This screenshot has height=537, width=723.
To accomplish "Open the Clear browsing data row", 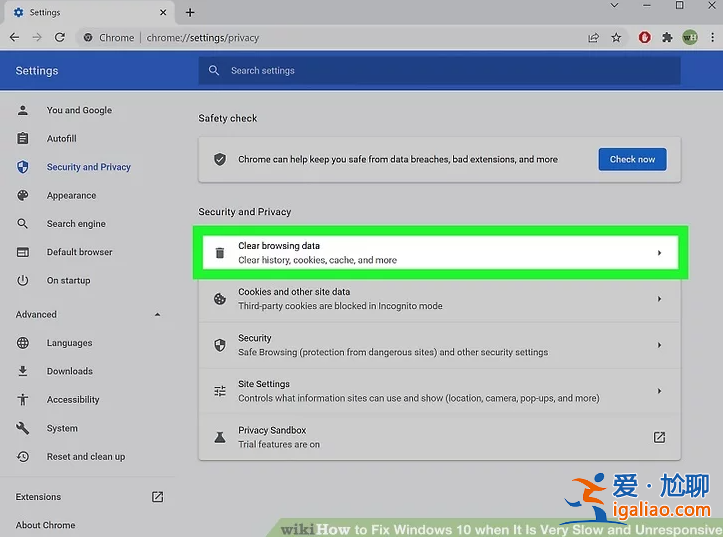I will [x=440, y=253].
